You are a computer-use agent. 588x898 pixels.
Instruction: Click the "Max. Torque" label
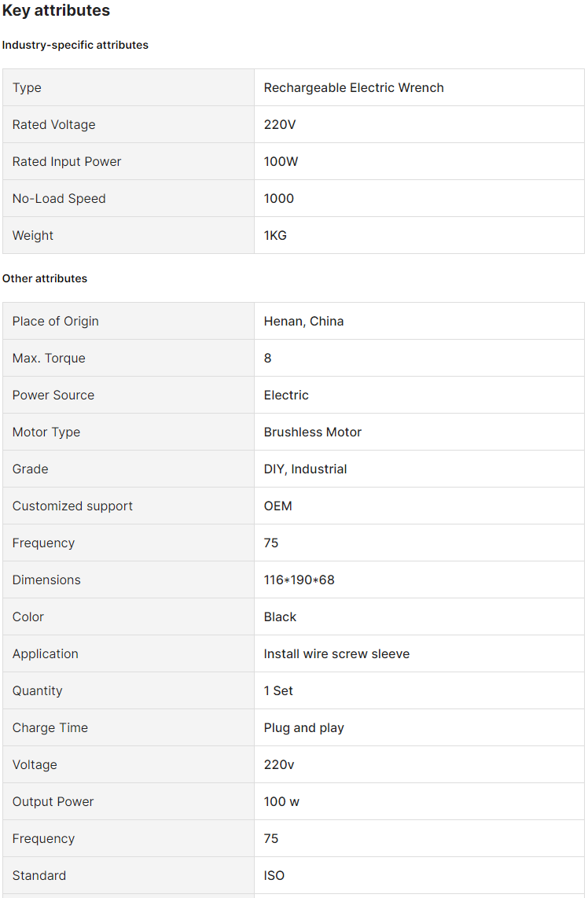(49, 358)
